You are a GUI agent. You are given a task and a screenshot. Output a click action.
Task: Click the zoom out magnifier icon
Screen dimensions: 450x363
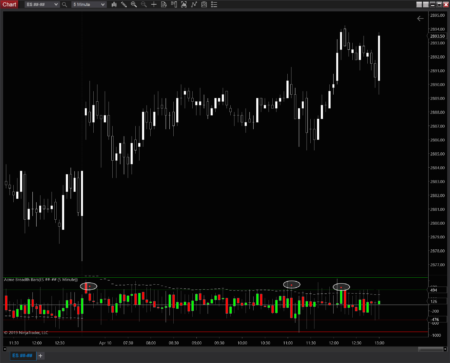(144, 4)
